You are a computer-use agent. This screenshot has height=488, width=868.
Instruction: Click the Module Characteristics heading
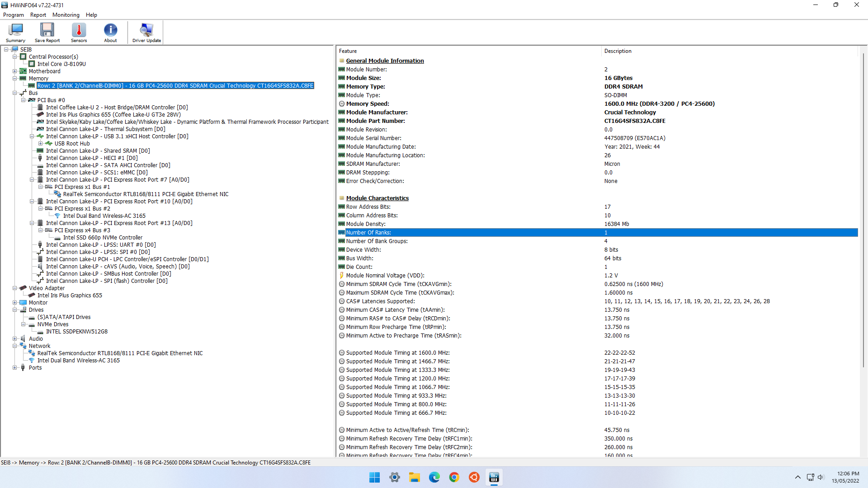[x=377, y=198]
